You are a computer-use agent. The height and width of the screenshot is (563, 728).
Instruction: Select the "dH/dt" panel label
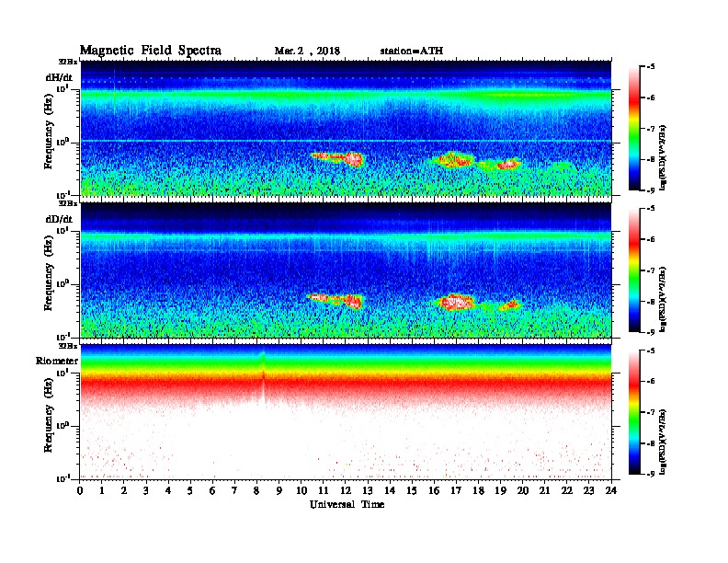point(59,77)
